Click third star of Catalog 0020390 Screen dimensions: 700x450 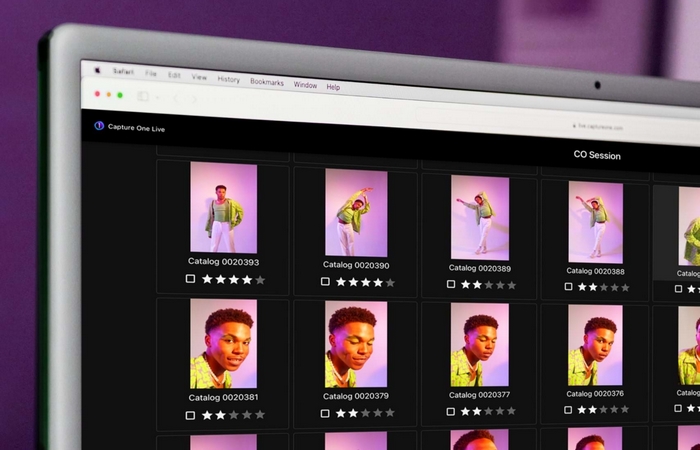click(366, 282)
